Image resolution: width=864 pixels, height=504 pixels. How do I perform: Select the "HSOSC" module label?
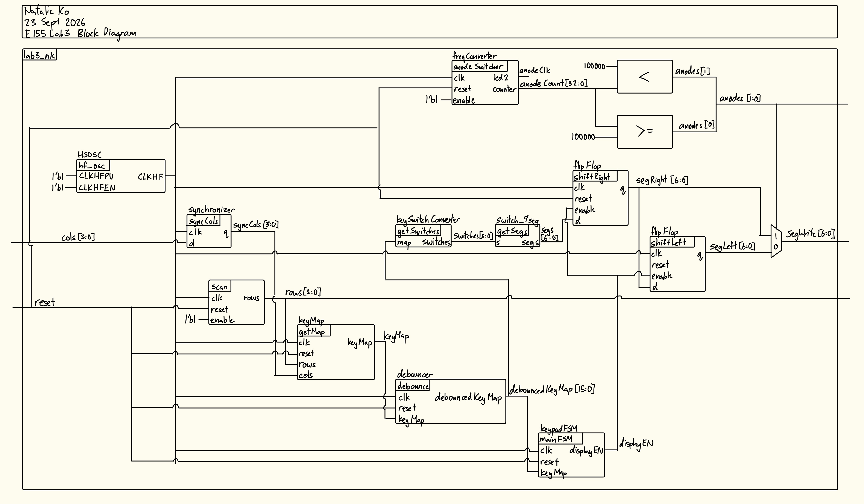[90, 154]
